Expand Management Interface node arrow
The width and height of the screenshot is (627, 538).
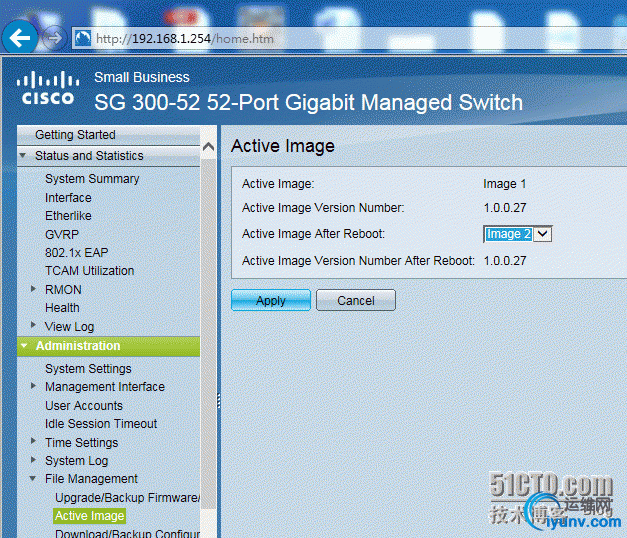click(34, 386)
